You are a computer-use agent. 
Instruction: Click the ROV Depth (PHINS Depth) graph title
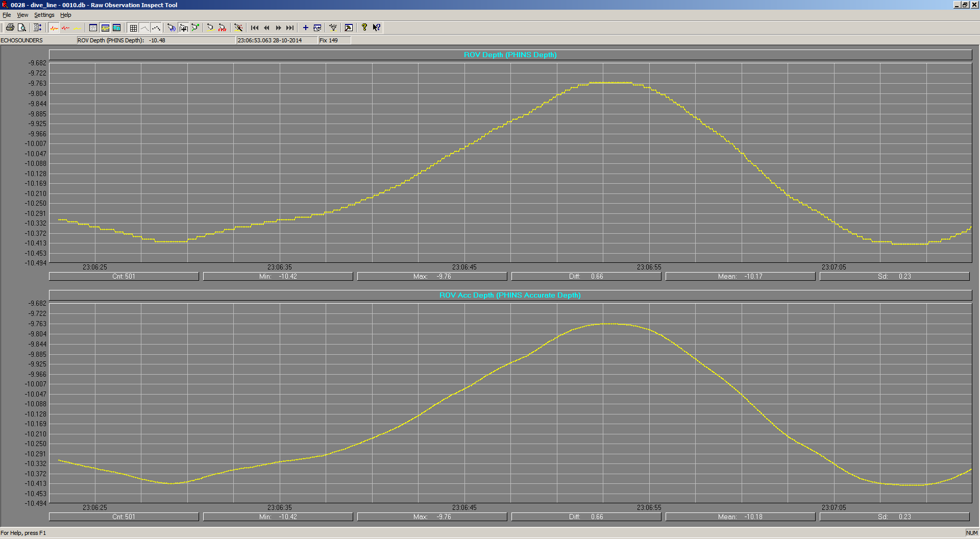510,55
